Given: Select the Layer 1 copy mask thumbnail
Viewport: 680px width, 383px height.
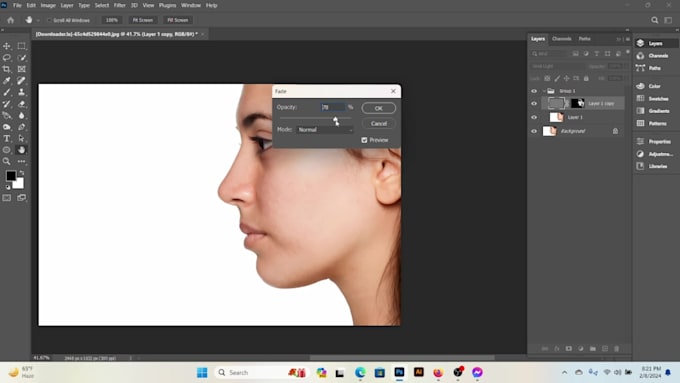Looking at the screenshot, I should tap(577, 103).
